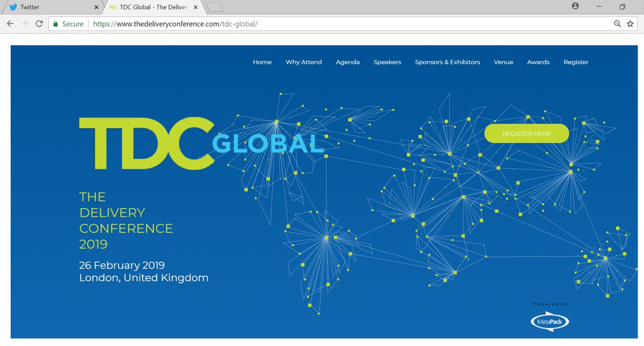Viewport: 644px width, 346px height.
Task: Reload the page with the refresh icon
Action: 39,24
